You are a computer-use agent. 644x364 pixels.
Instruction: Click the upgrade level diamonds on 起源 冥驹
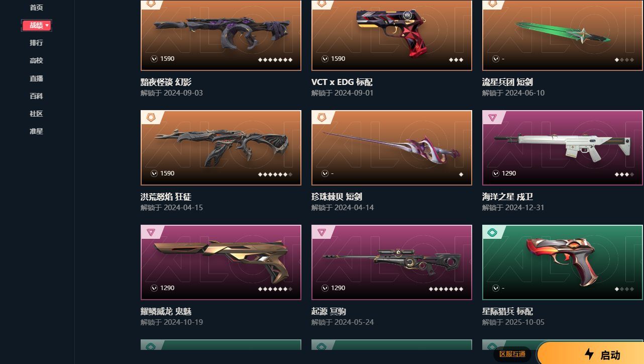tap(446, 289)
